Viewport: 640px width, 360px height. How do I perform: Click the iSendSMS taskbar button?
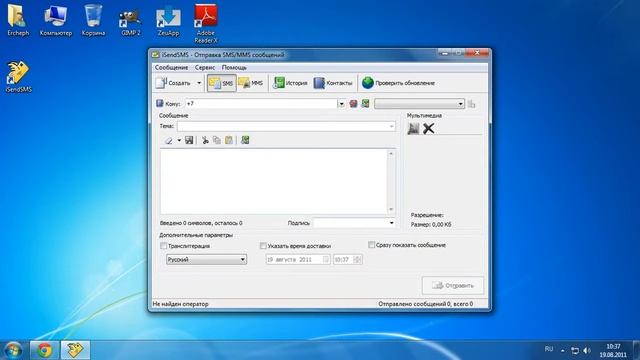pyautogui.click(x=75, y=350)
